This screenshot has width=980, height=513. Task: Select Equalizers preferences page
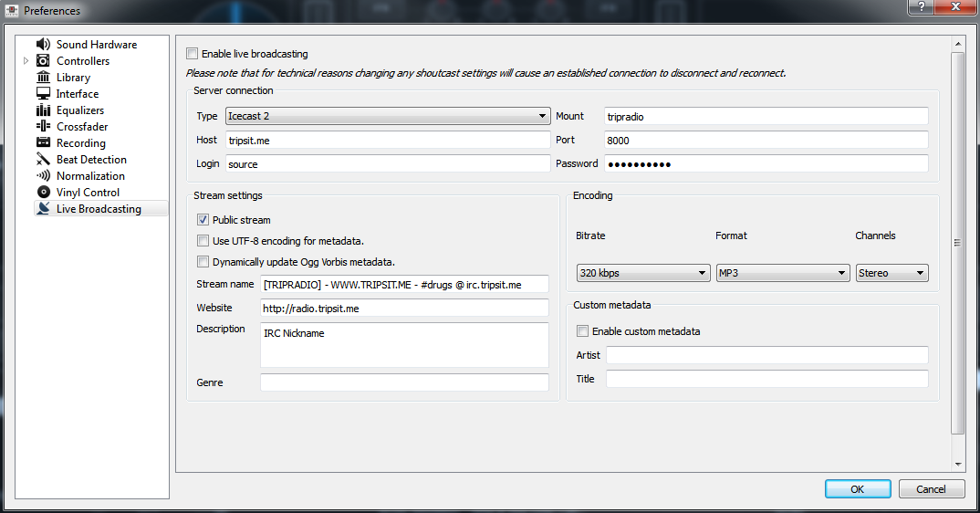(x=80, y=110)
